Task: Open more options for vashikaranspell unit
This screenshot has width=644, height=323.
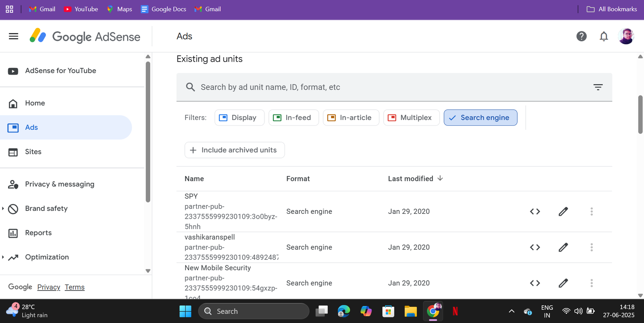Action: 592,247
